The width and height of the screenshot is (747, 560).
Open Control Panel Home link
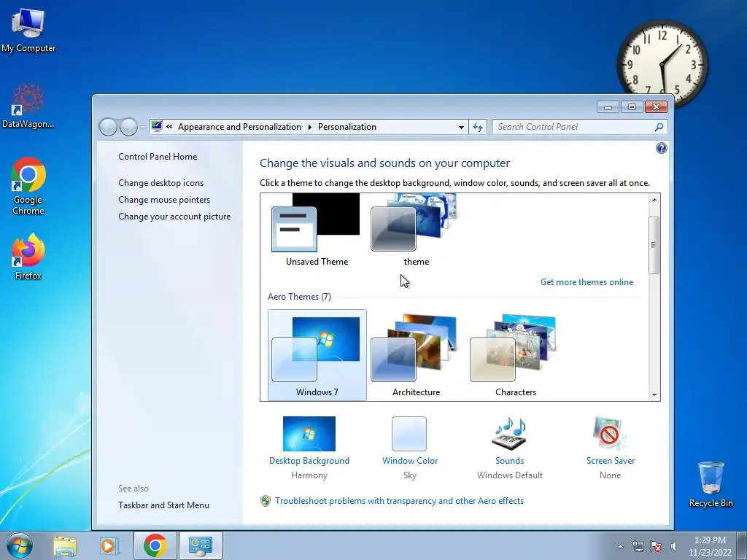[158, 157]
